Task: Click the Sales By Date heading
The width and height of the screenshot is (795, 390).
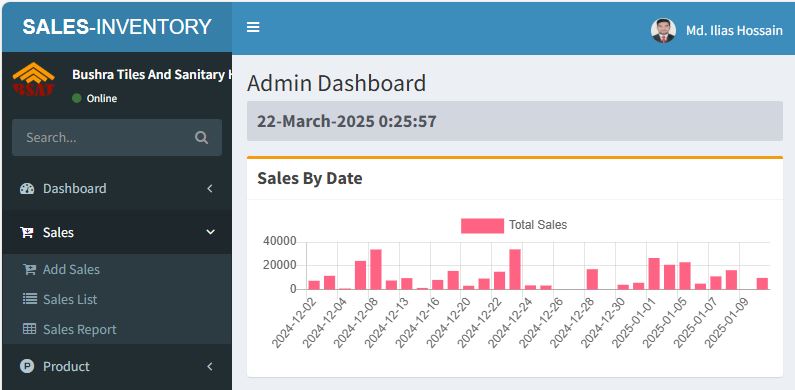Action: click(310, 178)
